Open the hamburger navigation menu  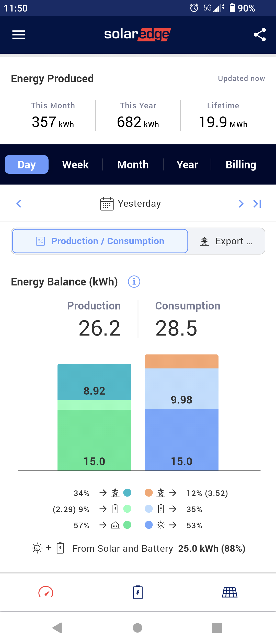[19, 35]
